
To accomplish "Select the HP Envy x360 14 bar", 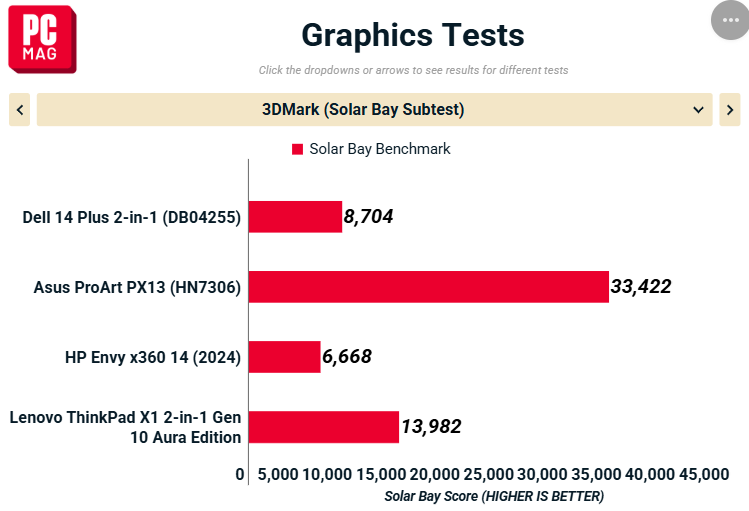I will (285, 357).
